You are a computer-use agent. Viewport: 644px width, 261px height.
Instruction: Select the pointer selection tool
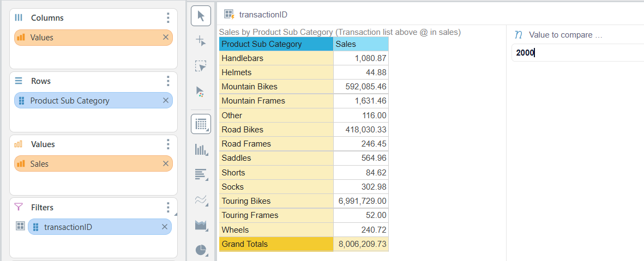[201, 16]
